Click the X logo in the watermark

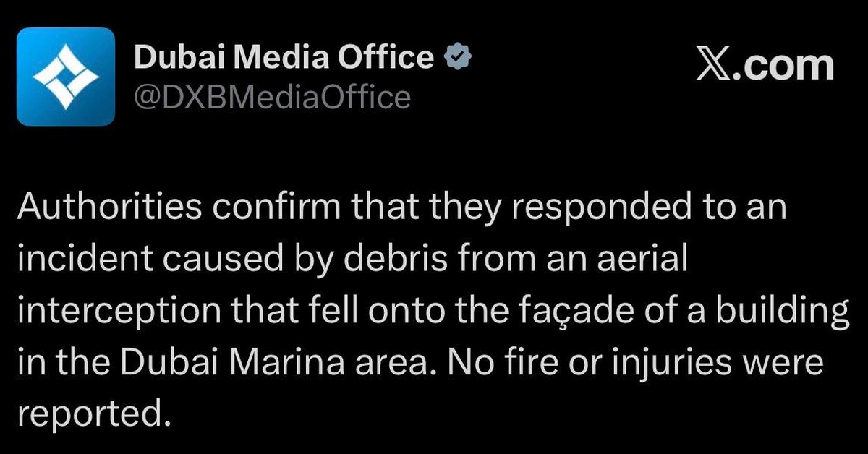click(712, 66)
